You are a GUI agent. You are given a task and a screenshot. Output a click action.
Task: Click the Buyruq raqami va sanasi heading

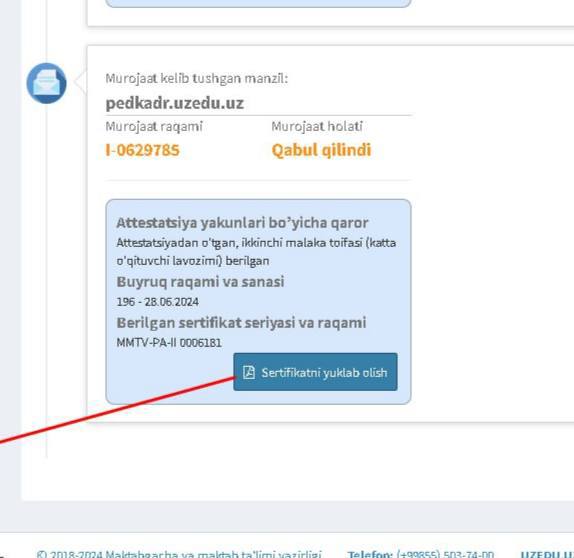point(200,282)
